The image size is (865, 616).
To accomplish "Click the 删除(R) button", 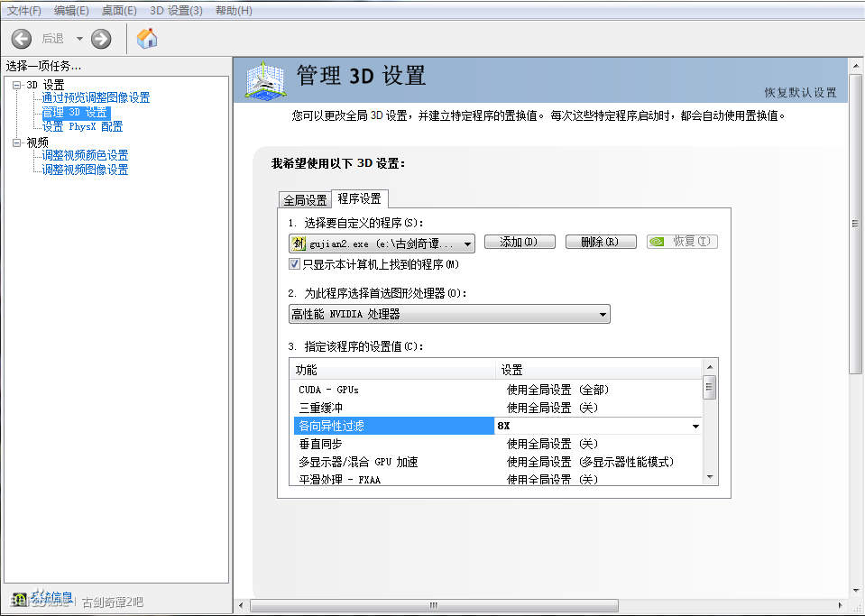I will (601, 242).
